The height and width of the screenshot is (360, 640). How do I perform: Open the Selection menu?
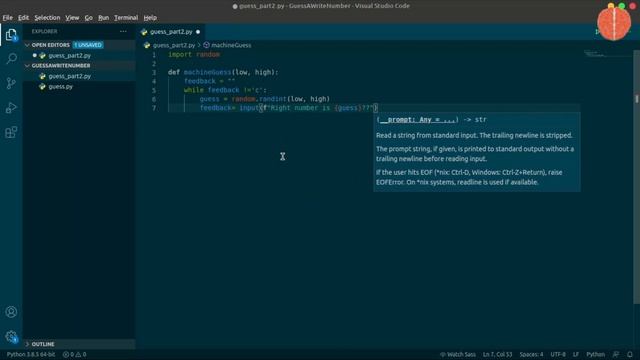point(47,18)
